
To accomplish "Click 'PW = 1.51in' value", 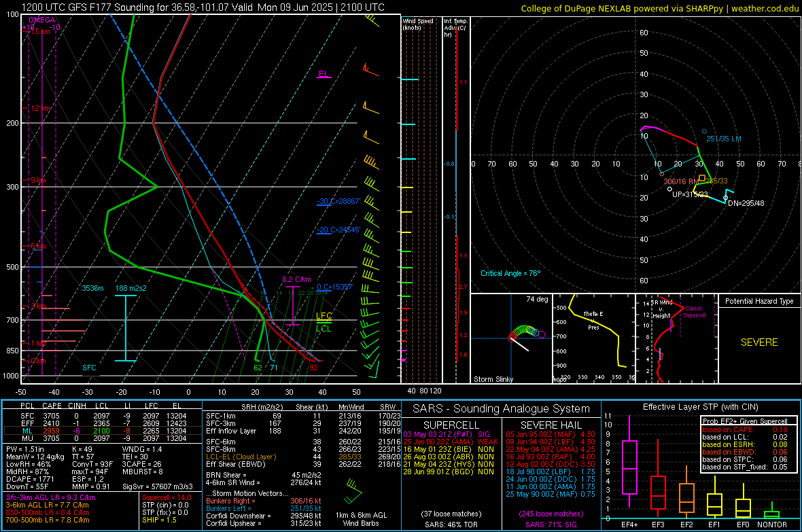I will pyautogui.click(x=25, y=449).
